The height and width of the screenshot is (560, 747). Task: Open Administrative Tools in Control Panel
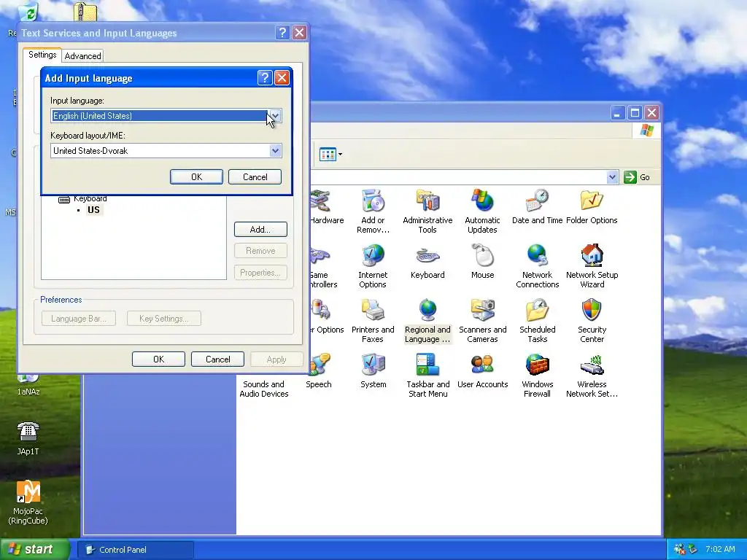coord(427,211)
